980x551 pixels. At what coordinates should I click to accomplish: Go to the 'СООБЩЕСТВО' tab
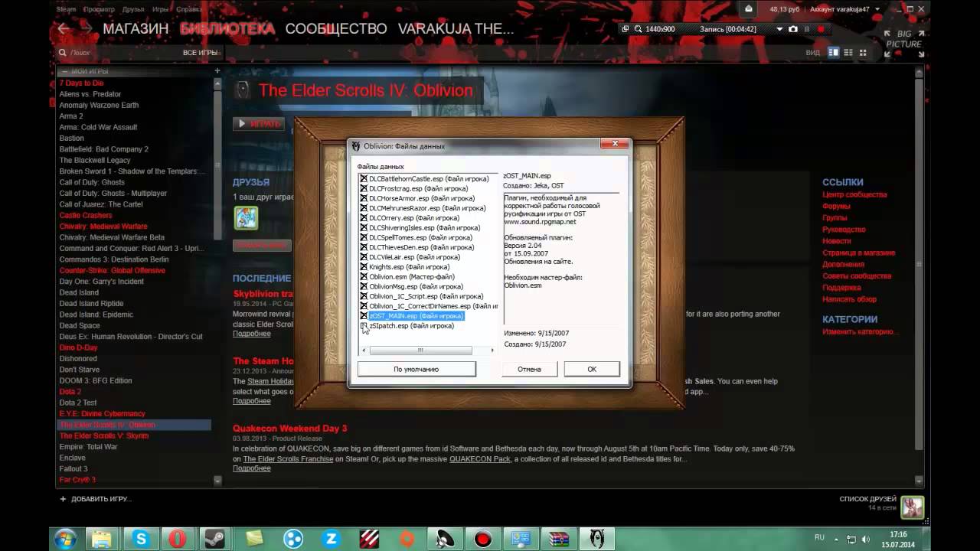(x=336, y=29)
